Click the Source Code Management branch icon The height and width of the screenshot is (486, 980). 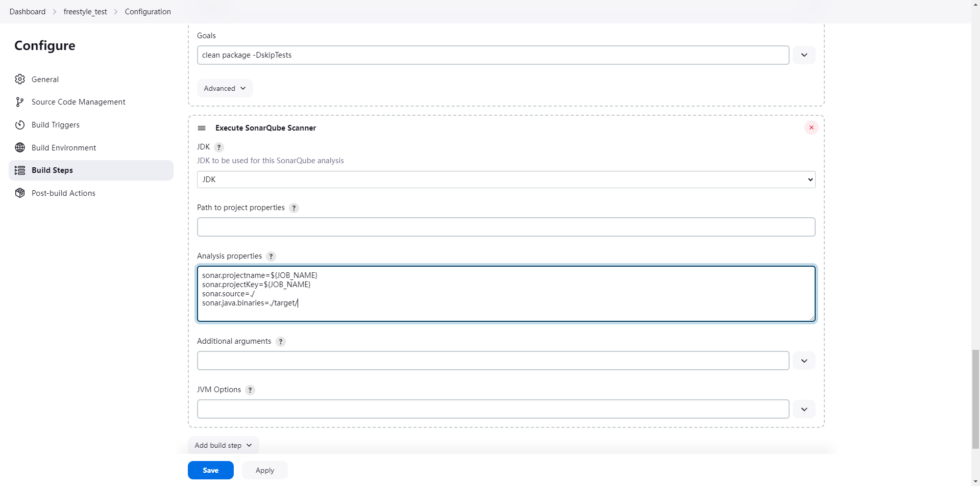pyautogui.click(x=20, y=102)
